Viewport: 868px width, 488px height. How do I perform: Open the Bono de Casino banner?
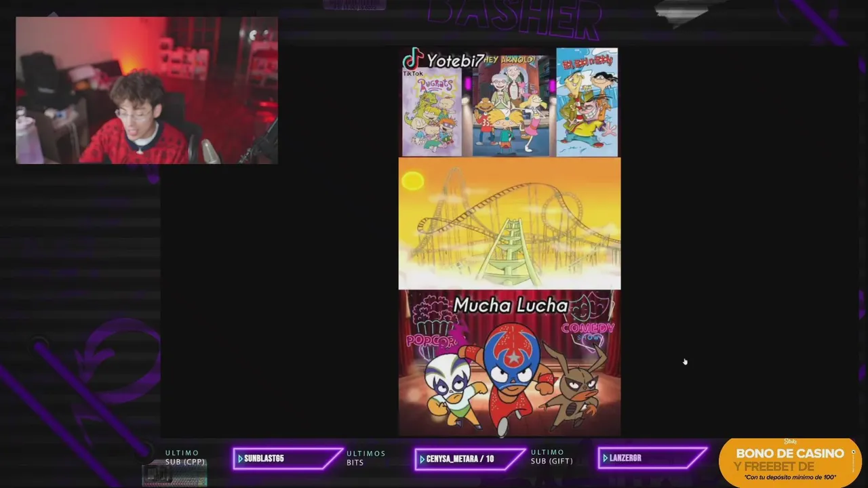tap(790, 463)
